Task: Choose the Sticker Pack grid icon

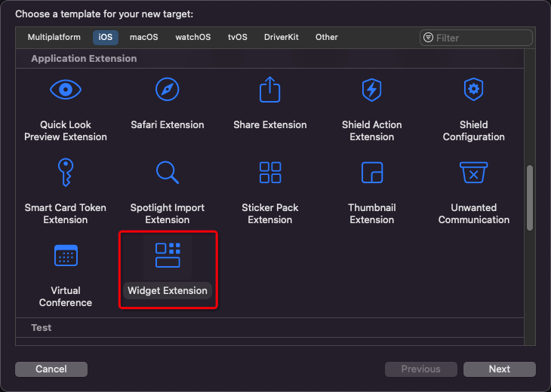Action: point(270,173)
